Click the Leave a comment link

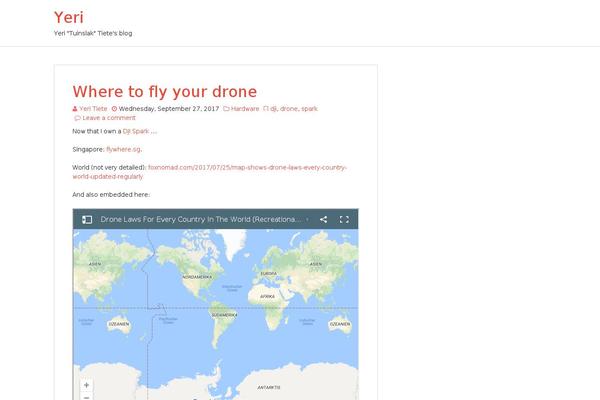coord(109,118)
